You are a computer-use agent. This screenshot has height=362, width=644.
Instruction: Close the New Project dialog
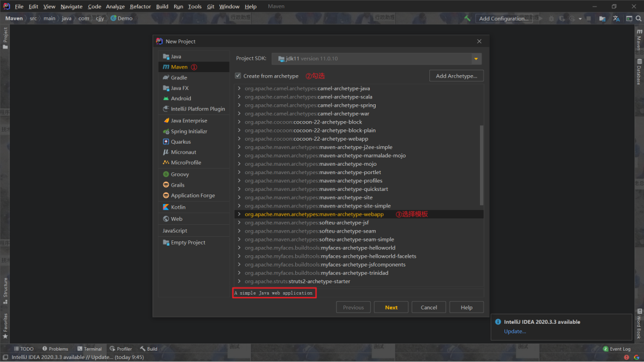click(x=479, y=42)
